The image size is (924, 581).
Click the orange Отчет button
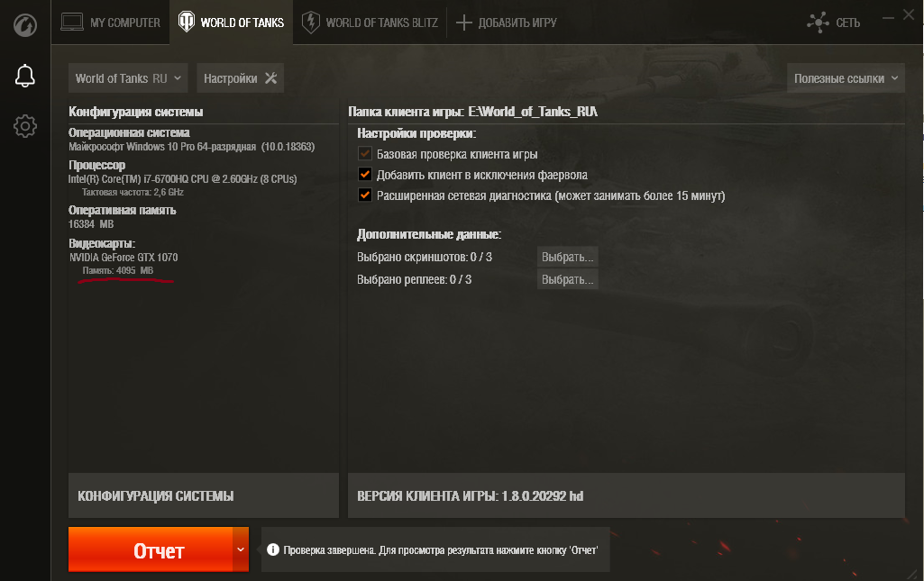point(151,549)
